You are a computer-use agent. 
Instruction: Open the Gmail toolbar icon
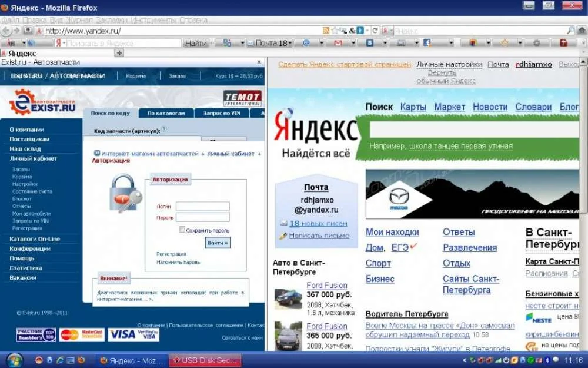click(338, 43)
